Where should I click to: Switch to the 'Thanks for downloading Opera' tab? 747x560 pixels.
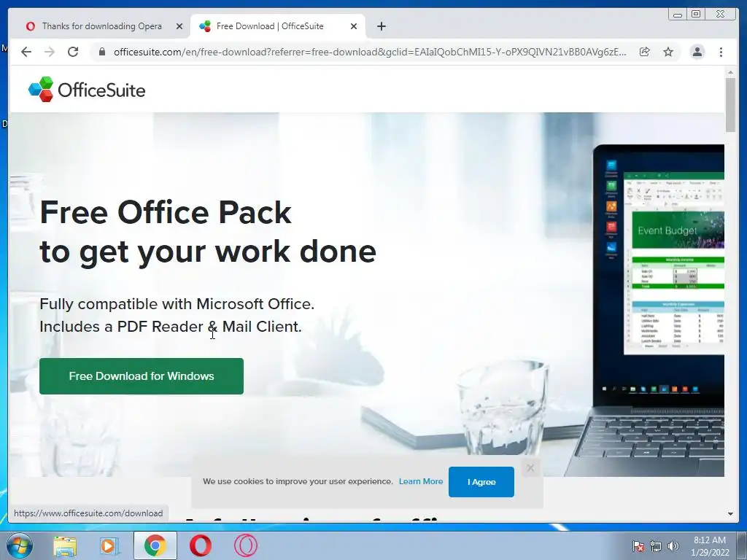101,26
